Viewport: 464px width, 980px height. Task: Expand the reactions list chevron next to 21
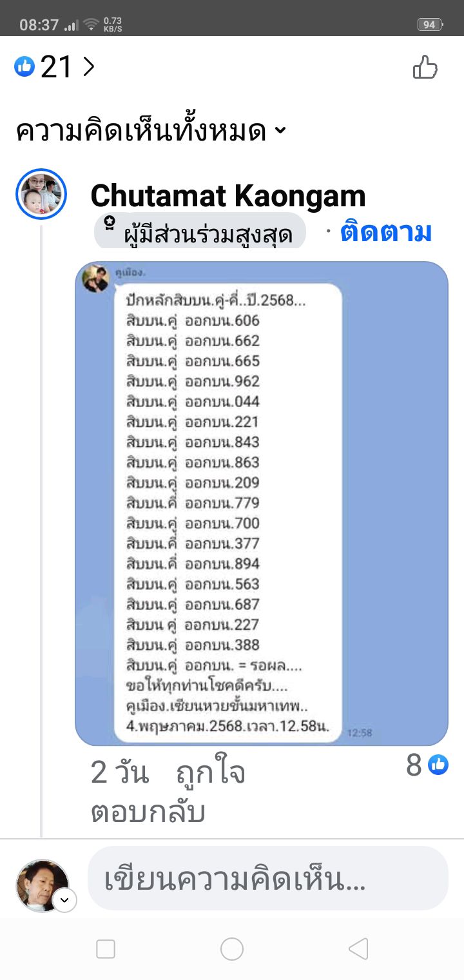click(88, 66)
